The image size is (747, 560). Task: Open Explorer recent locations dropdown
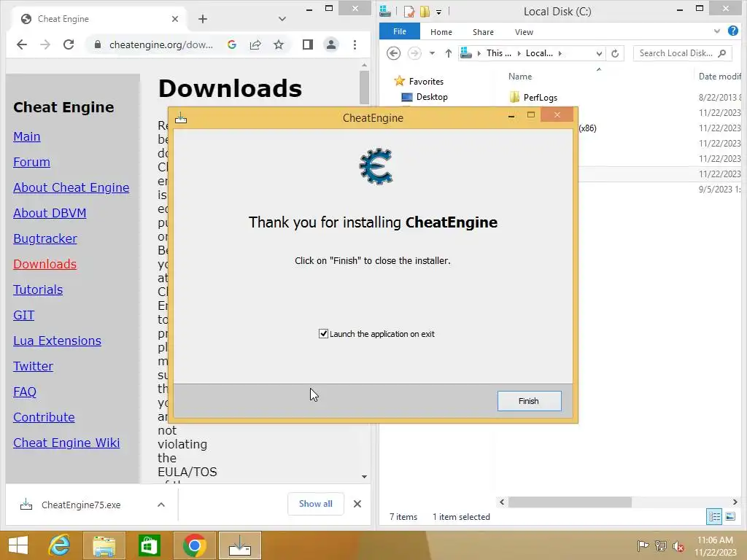pyautogui.click(x=432, y=53)
